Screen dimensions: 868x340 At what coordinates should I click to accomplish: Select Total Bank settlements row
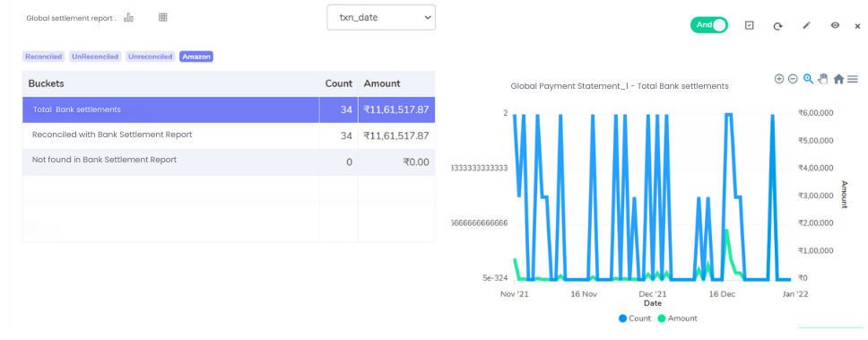[229, 109]
